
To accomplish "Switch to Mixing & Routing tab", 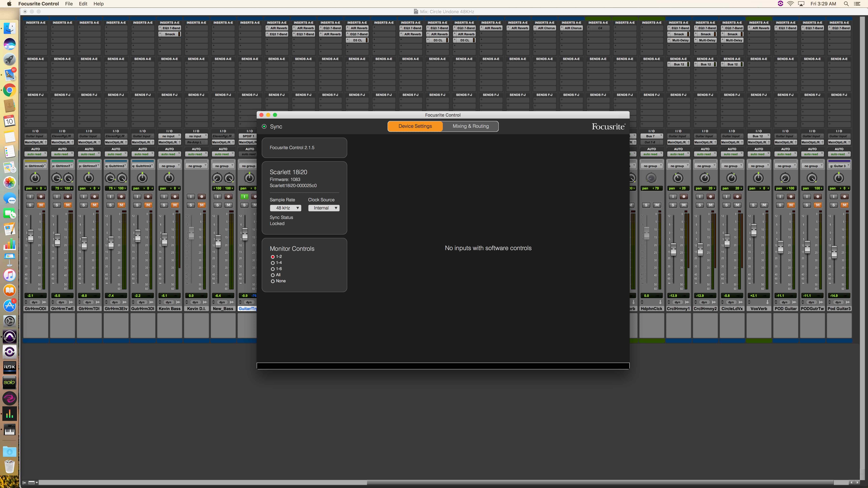I will coord(470,126).
